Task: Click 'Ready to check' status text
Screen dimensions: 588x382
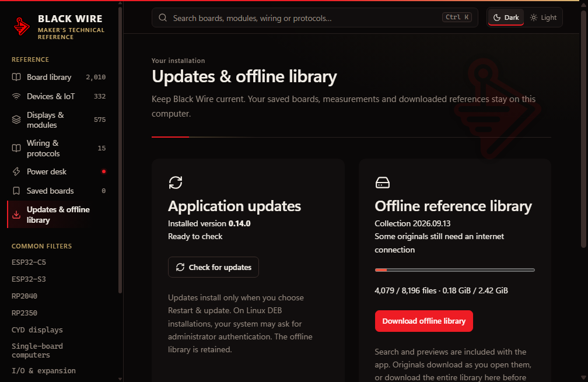Action: (195, 237)
